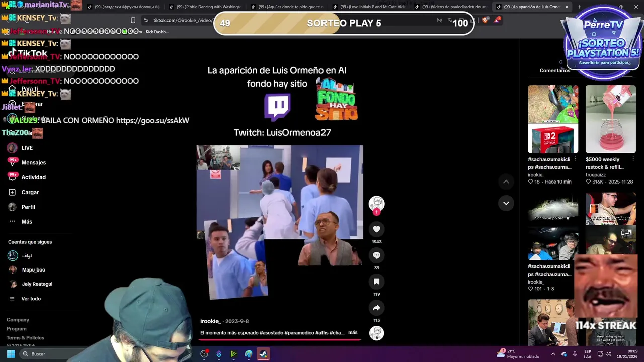Screen dimensions: 644x362
Task: Open three-dot menu on #sachauzumakiclips Switch video
Action: [x=576, y=159]
